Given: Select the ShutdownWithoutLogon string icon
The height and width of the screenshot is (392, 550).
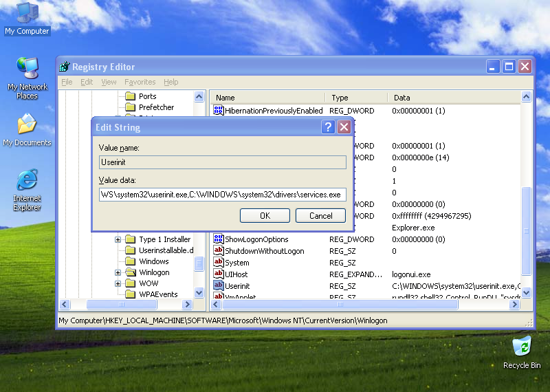Looking at the screenshot, I should pos(218,250).
